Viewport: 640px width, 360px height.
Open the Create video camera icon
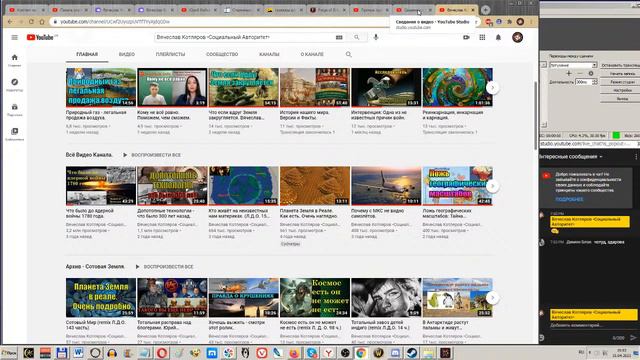466,38
